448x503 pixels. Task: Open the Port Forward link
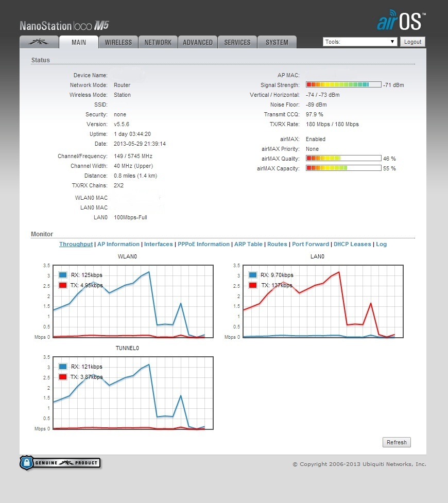pos(311,244)
